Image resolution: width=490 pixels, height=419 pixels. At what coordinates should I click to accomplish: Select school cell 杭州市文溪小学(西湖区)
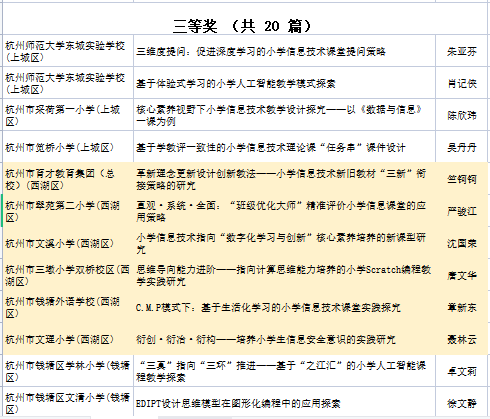tap(68, 243)
